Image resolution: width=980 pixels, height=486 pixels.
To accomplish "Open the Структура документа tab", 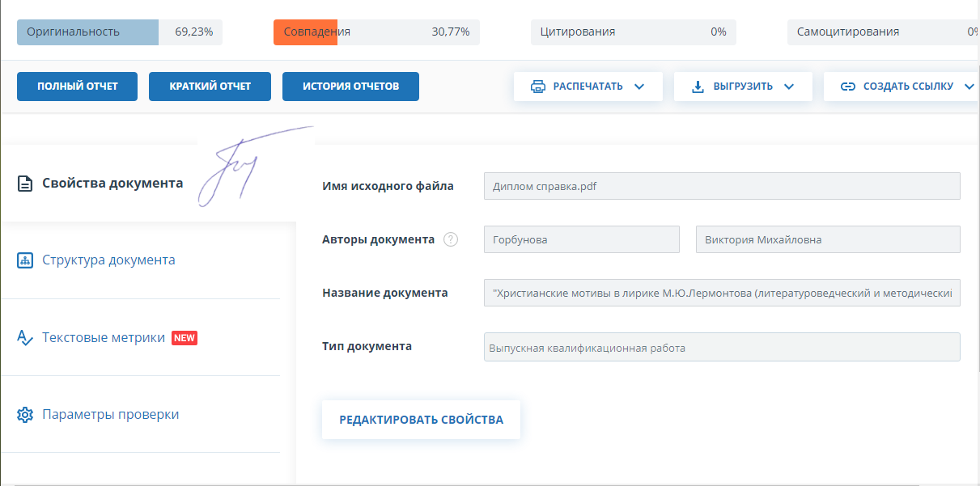I will 108,260.
